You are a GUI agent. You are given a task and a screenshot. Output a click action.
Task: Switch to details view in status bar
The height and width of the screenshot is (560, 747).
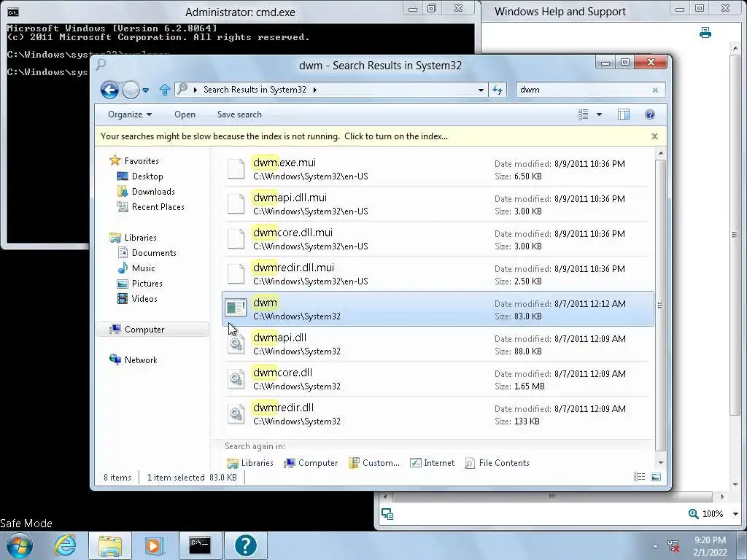[639, 477]
